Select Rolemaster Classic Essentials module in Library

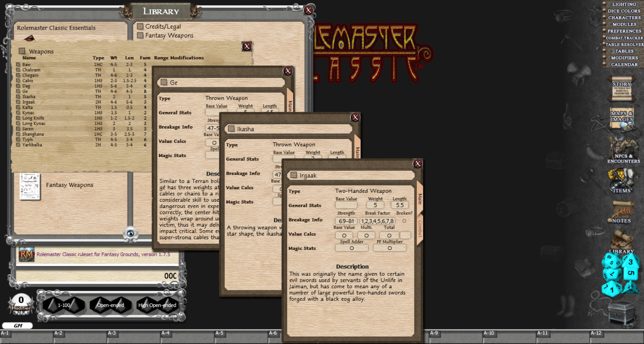(x=56, y=28)
